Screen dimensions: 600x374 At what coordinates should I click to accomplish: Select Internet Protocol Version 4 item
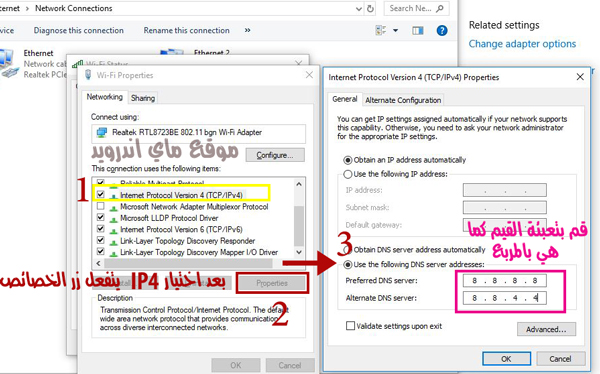tap(181, 195)
